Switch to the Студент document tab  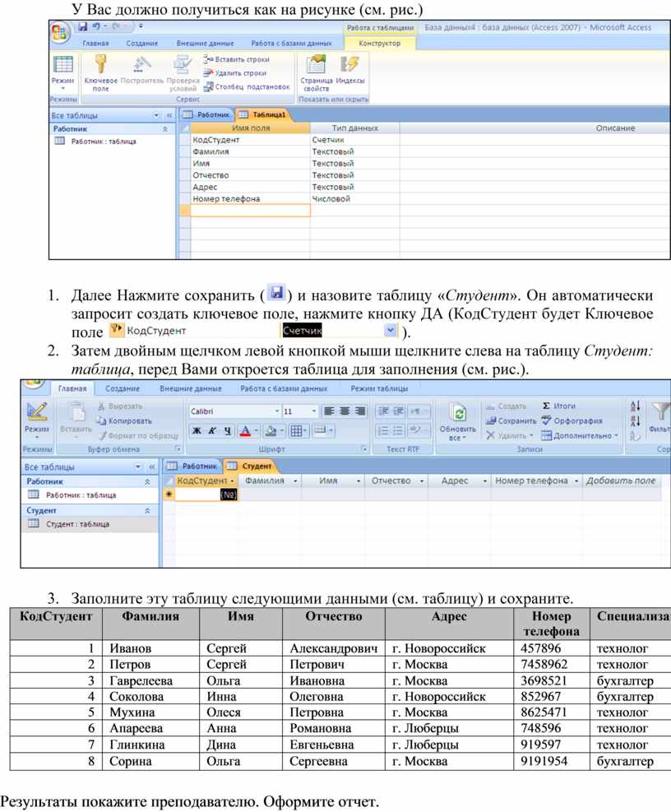click(251, 466)
